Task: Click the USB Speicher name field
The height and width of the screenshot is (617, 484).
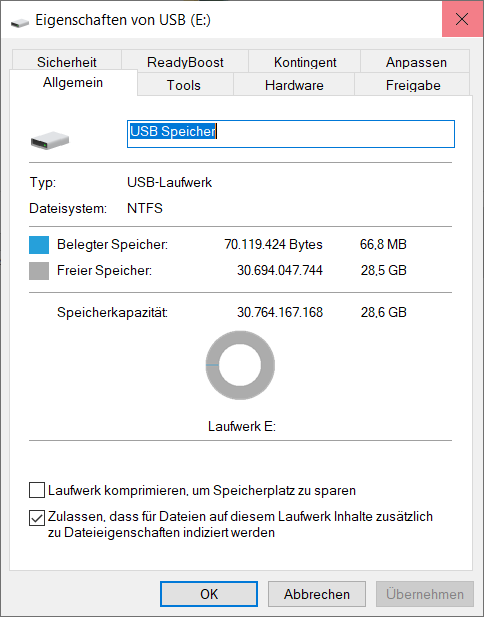Action: click(291, 134)
